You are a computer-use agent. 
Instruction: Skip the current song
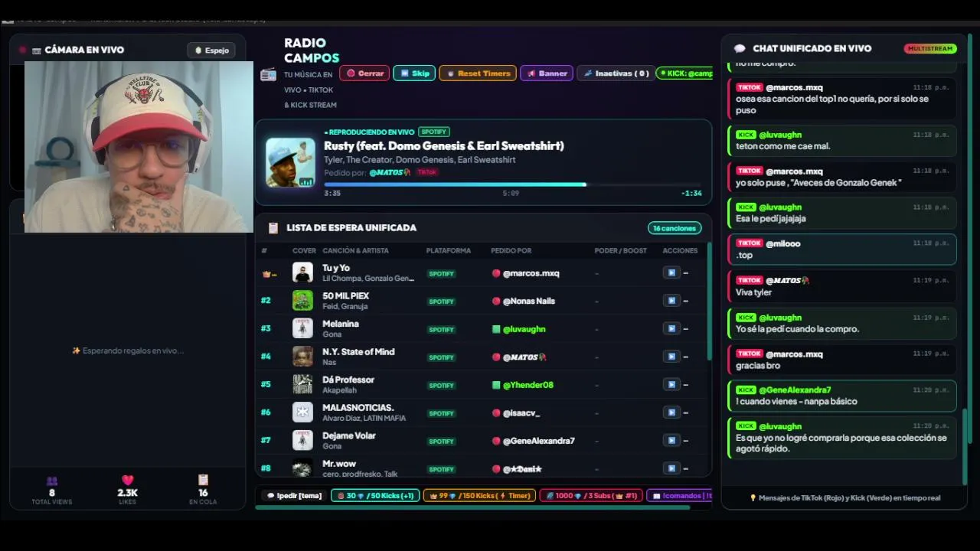414,73
